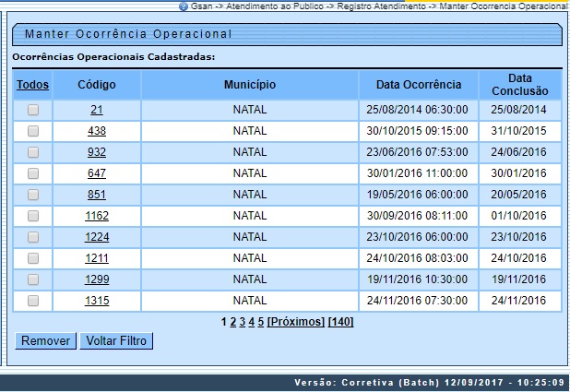Click the Data Ocorrência column header
Viewport: 570px width, 392px height.
point(419,85)
